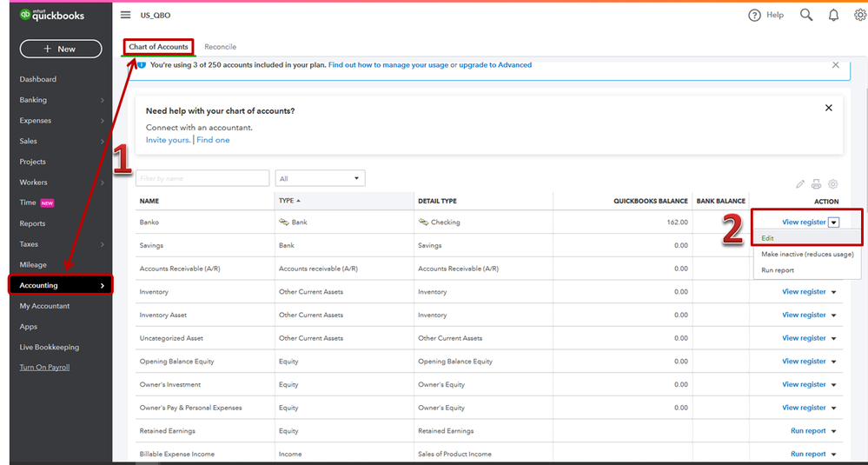Sort by QUICKBOOKS BALANCE column header
This screenshot has height=465, width=868.
(x=651, y=201)
